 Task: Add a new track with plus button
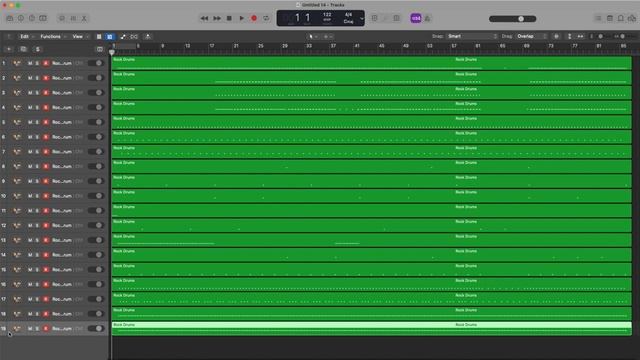(x=9, y=49)
